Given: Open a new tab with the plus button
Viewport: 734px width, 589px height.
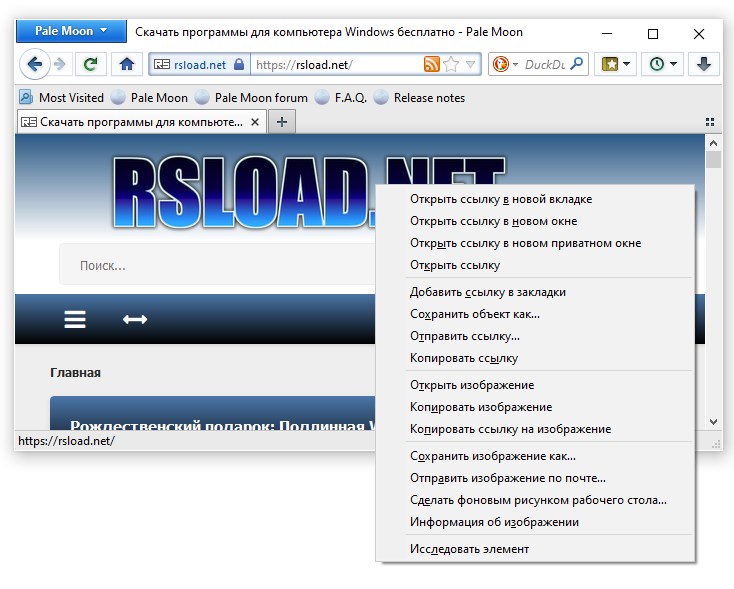Looking at the screenshot, I should pos(281,122).
